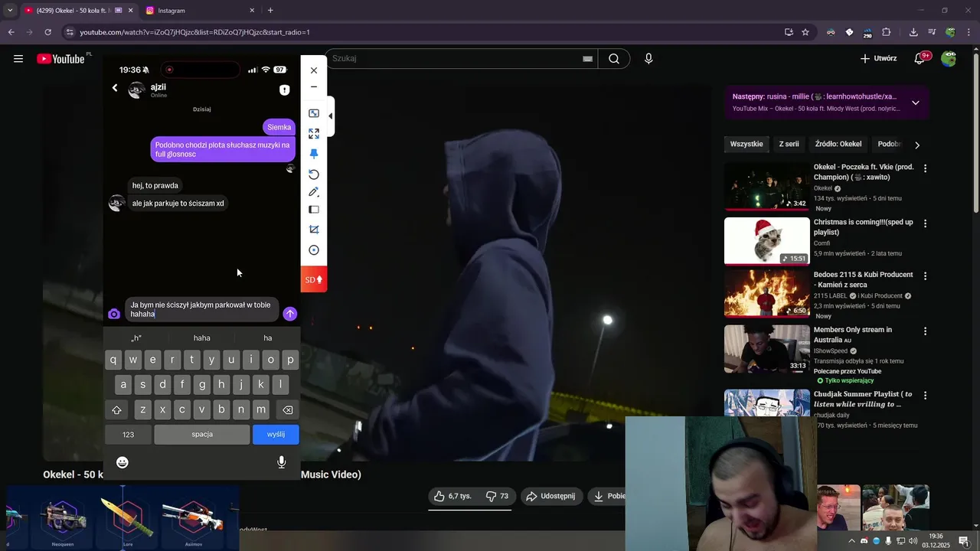The height and width of the screenshot is (551, 980).
Task: Open YouTube account avatar menu
Action: pos(949,59)
